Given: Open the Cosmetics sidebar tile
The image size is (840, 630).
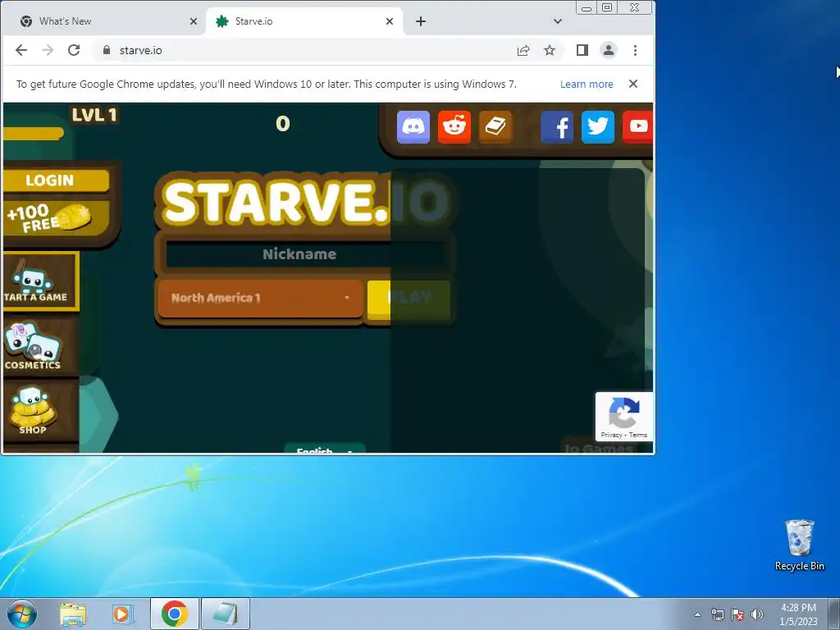Looking at the screenshot, I should tap(41, 346).
